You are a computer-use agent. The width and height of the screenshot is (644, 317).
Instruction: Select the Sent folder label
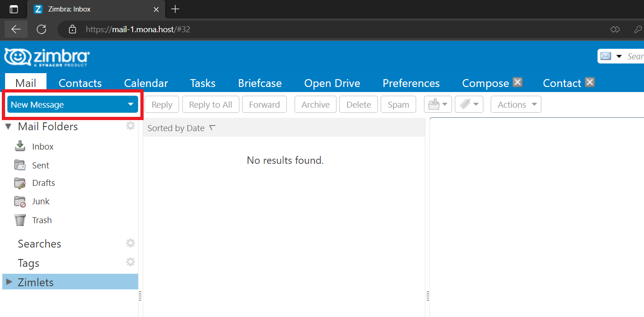pyautogui.click(x=41, y=165)
